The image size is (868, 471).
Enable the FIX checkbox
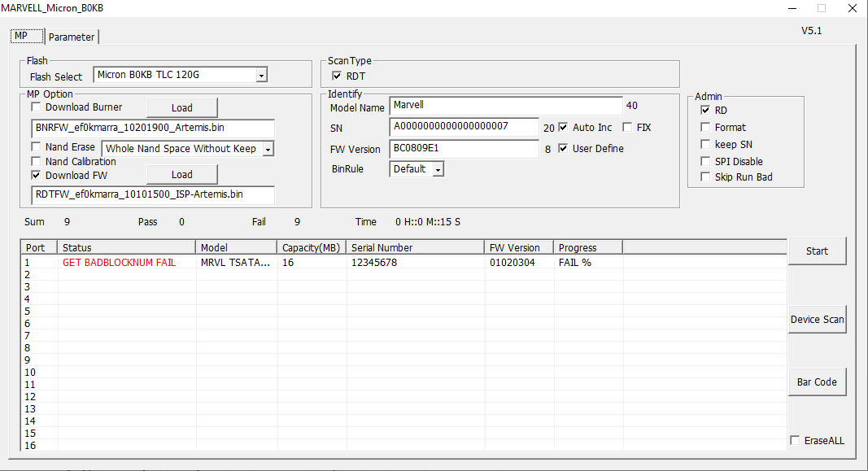(x=627, y=127)
